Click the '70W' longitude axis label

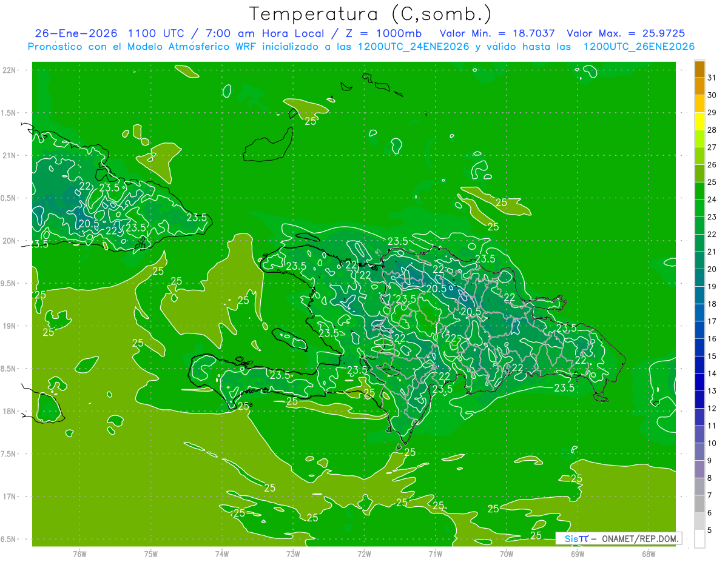point(507,554)
